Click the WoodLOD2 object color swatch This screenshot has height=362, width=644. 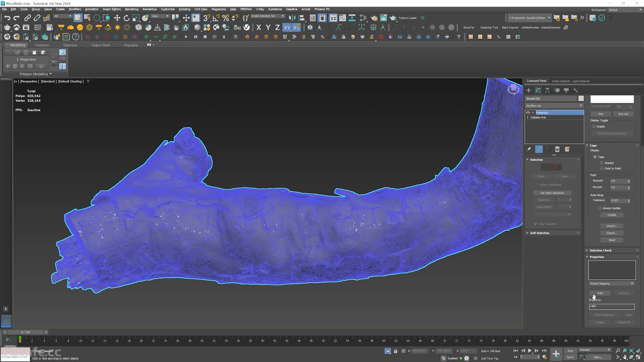tap(581, 99)
